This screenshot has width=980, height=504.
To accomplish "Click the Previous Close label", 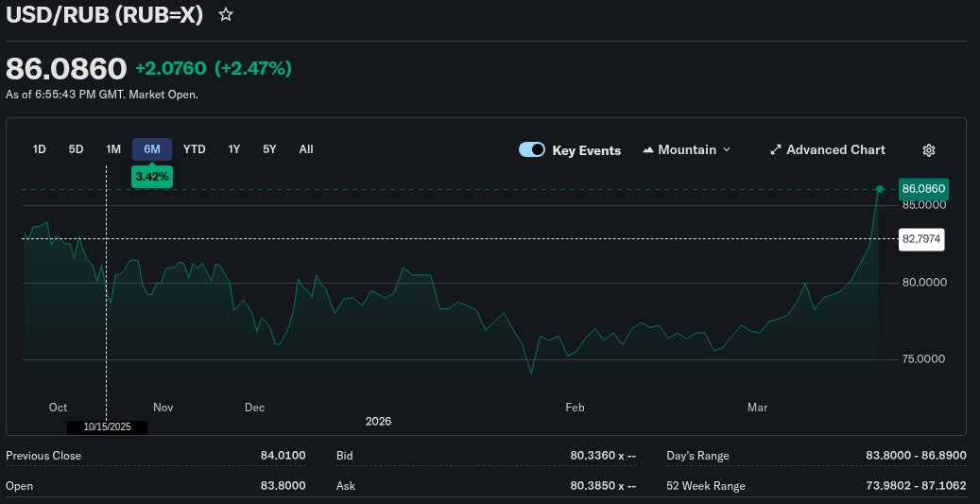I will pos(43,456).
